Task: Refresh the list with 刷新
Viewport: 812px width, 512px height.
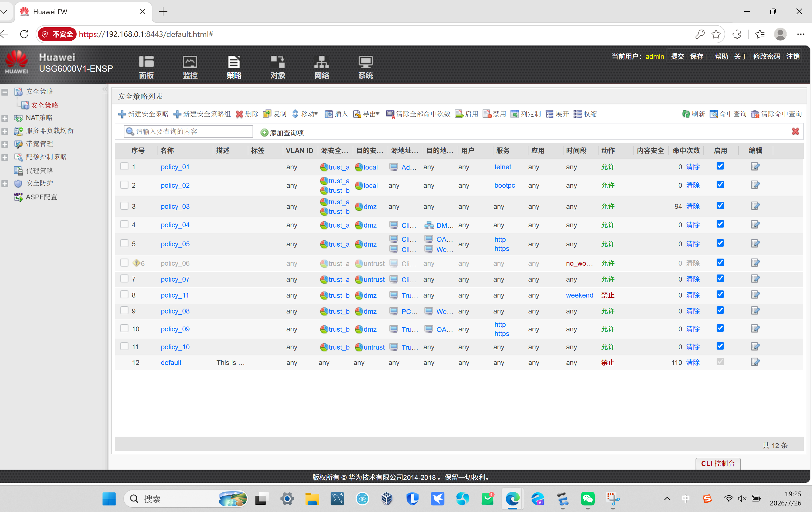Action: tap(693, 114)
